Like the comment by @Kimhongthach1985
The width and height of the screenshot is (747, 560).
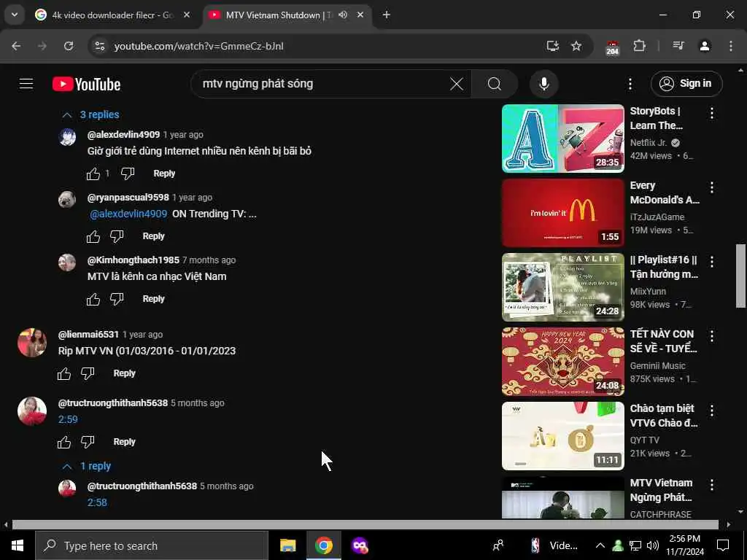point(93,300)
